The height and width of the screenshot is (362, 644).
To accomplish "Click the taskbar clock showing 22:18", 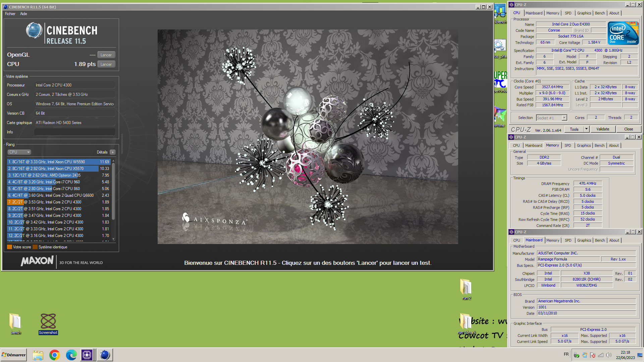I will (x=625, y=355).
